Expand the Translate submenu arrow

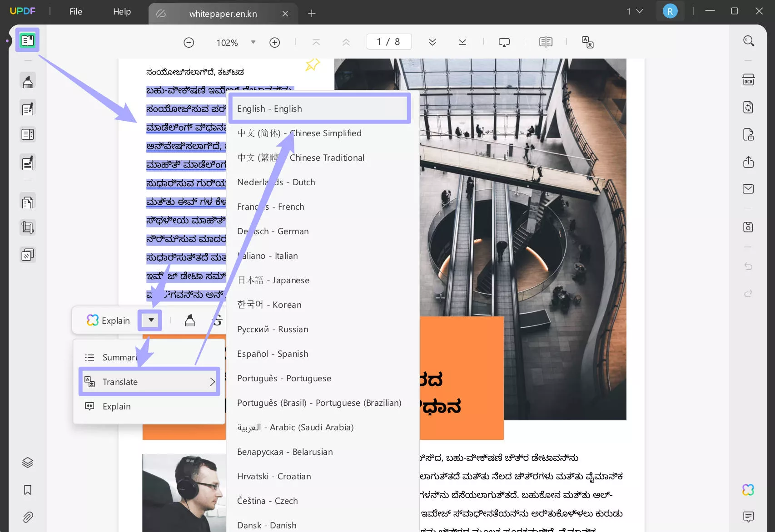click(x=212, y=382)
